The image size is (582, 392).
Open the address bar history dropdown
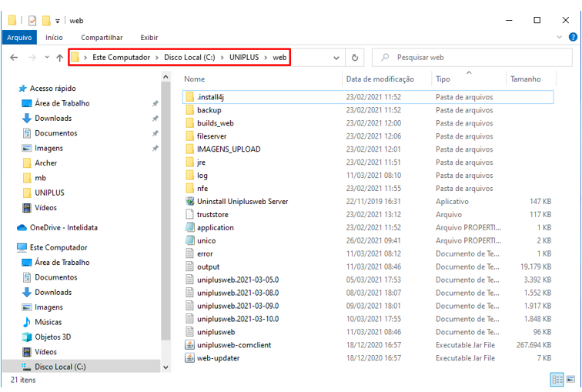pyautogui.click(x=336, y=58)
